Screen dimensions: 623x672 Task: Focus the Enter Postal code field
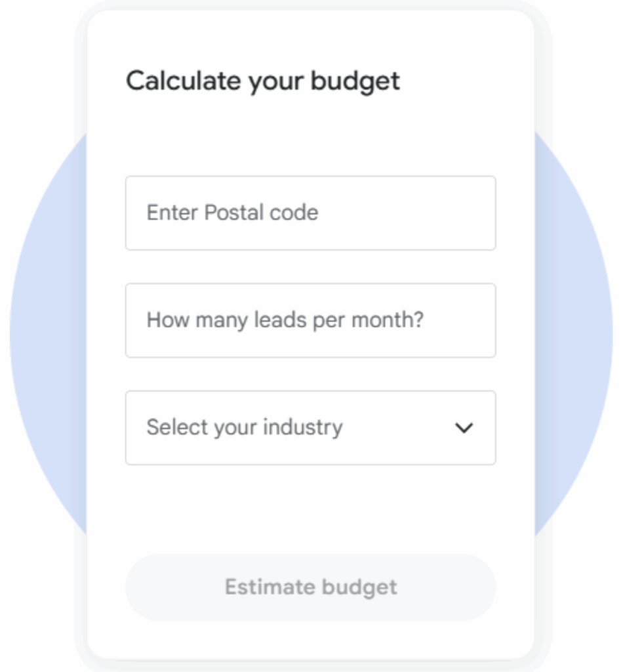(310, 213)
